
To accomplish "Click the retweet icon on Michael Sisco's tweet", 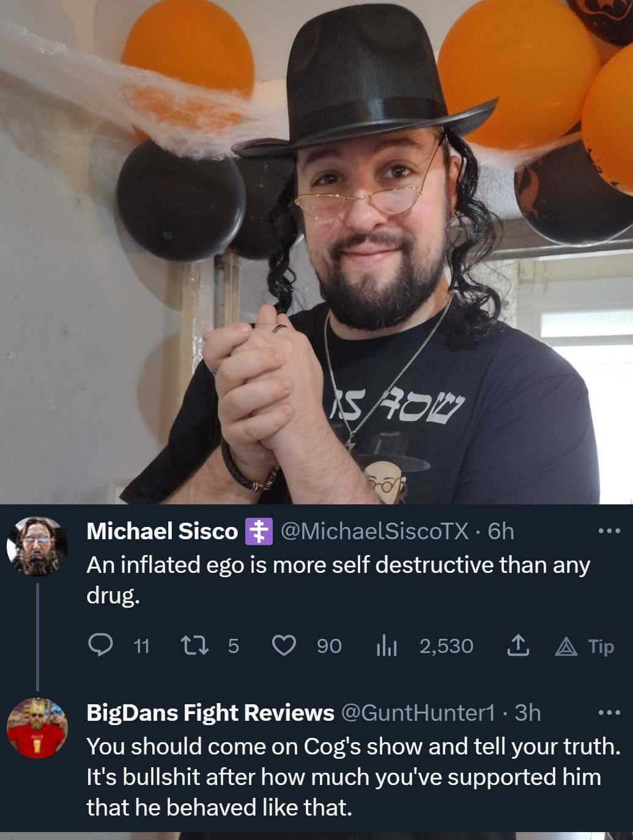I will (x=194, y=646).
